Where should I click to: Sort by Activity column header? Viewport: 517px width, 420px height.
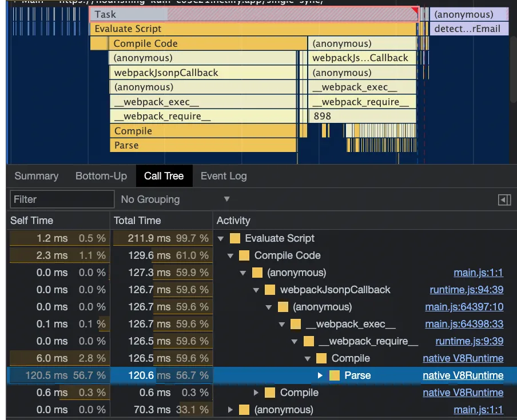[365, 221]
